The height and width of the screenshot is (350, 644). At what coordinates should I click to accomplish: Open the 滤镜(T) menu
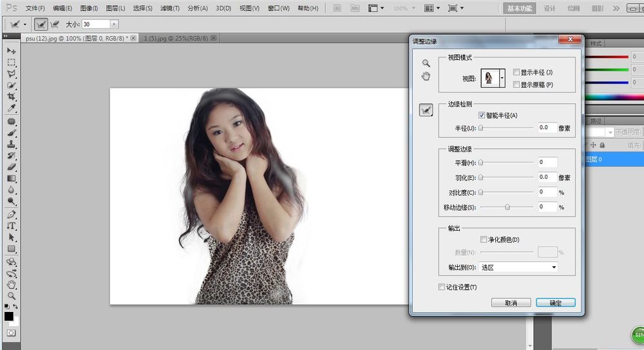click(169, 8)
